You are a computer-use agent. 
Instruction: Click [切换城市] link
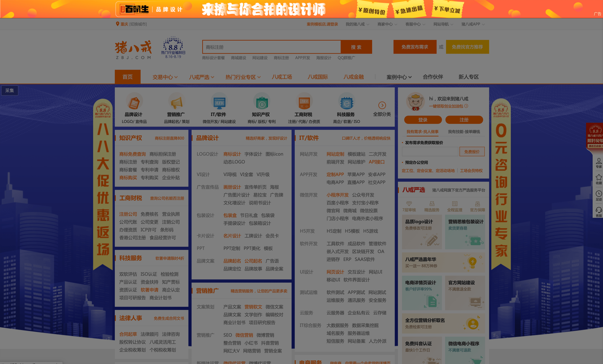[x=138, y=24]
